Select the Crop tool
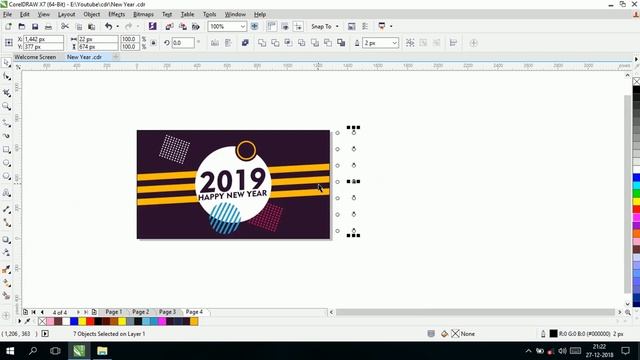The width and height of the screenshot is (640, 360). [x=7, y=93]
